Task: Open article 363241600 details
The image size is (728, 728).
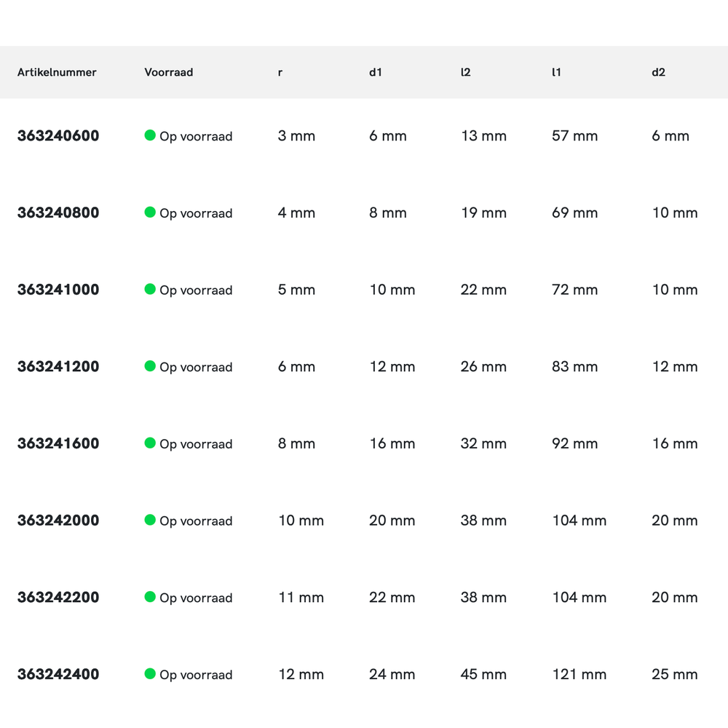Action: 58,444
